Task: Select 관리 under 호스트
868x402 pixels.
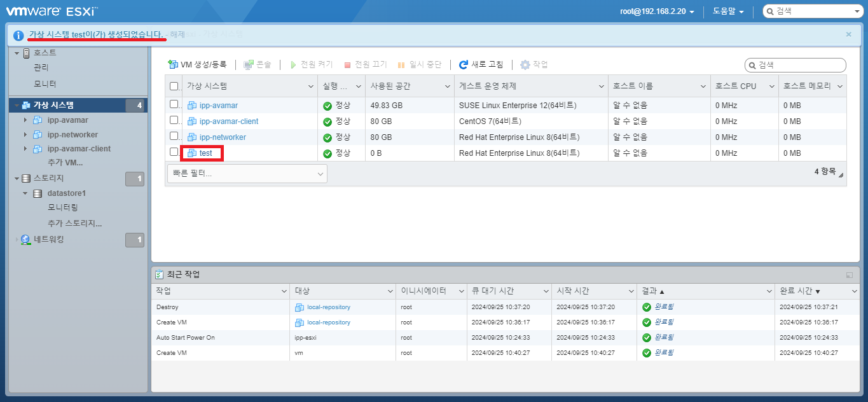Action: click(x=41, y=67)
